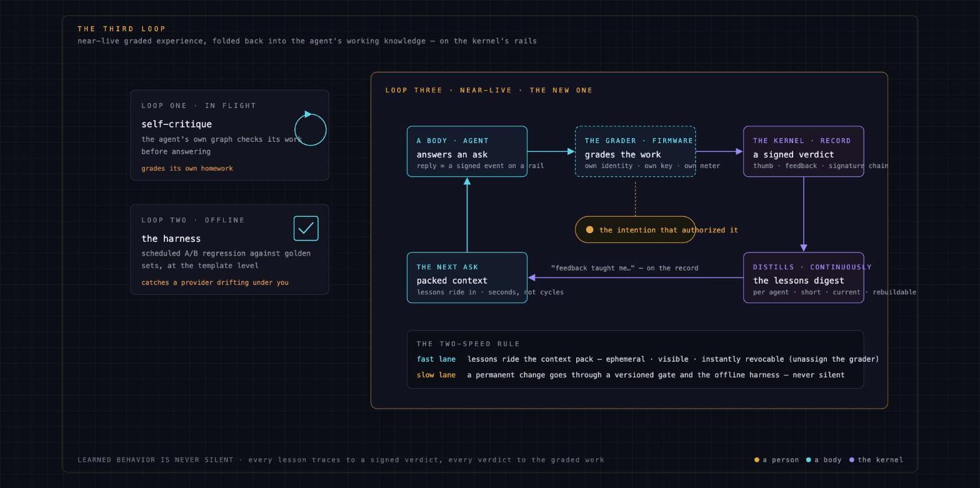Click 'catches a provider drifting under you'
Image resolution: width=980 pixels, height=488 pixels.
tap(215, 282)
